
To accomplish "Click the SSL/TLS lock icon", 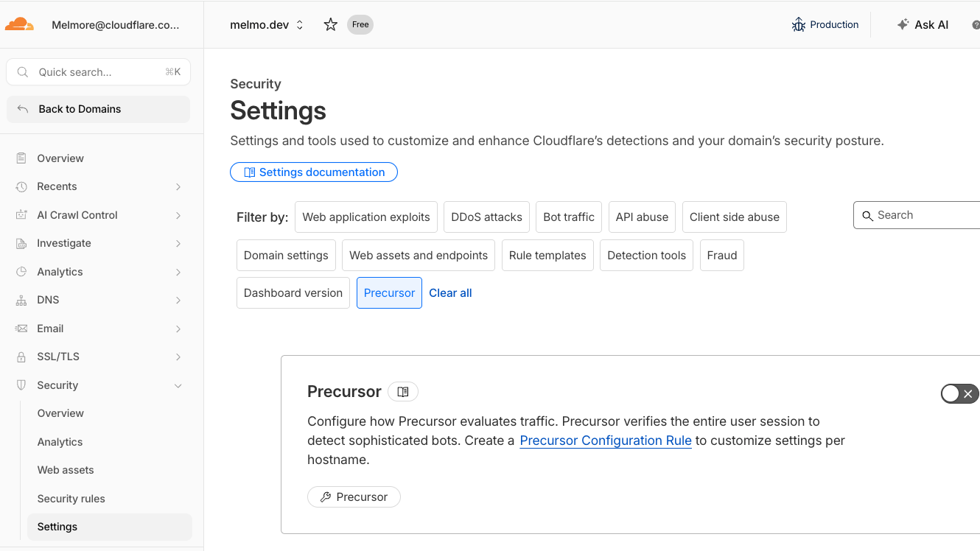I will (21, 357).
